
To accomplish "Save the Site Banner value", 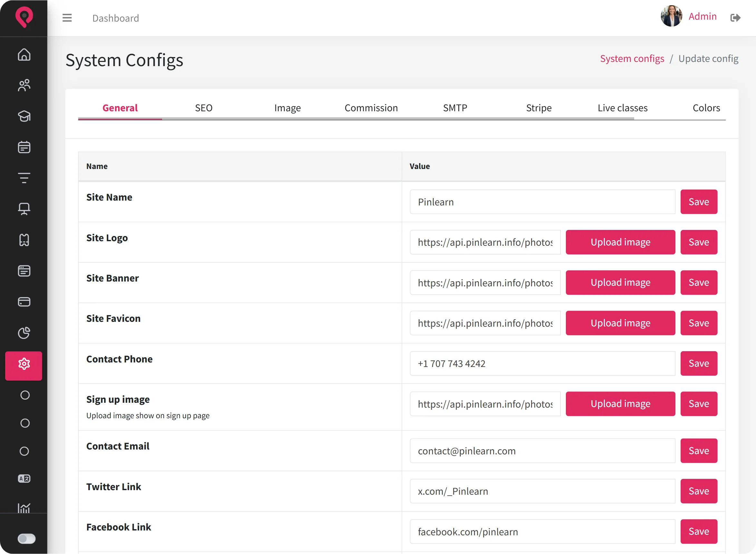I will (x=699, y=283).
